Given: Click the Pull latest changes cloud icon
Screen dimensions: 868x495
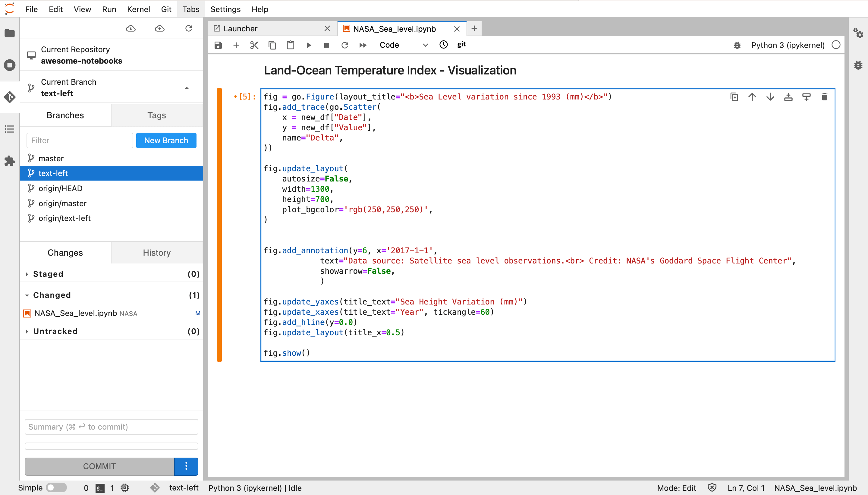Looking at the screenshot, I should [131, 29].
